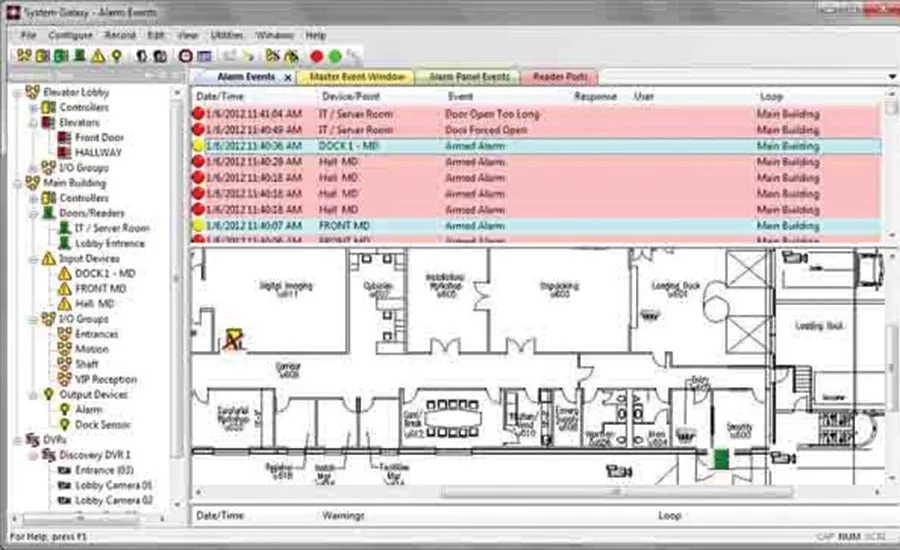This screenshot has width=900, height=550.
Task: Switch to Alarm Panel Events tab
Action: click(468, 76)
